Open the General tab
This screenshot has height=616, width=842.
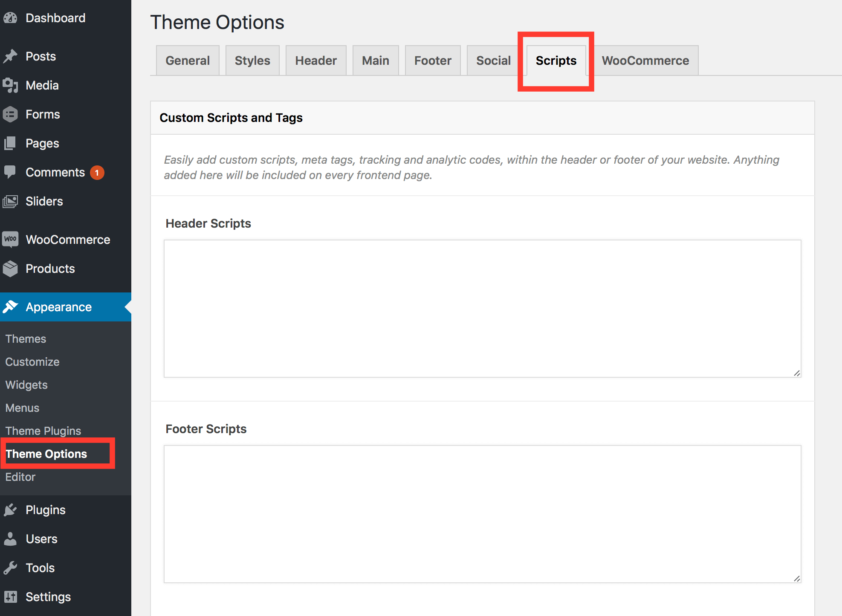coord(188,61)
